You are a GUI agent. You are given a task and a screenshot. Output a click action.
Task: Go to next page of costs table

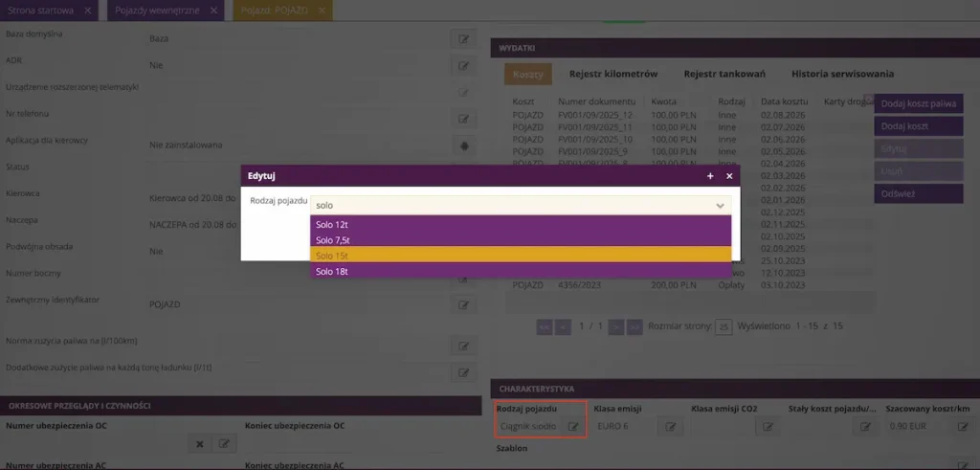point(616,326)
